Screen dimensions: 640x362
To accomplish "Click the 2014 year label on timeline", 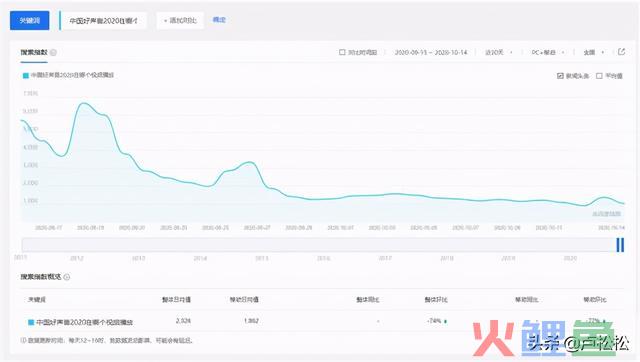I will coord(200,258).
